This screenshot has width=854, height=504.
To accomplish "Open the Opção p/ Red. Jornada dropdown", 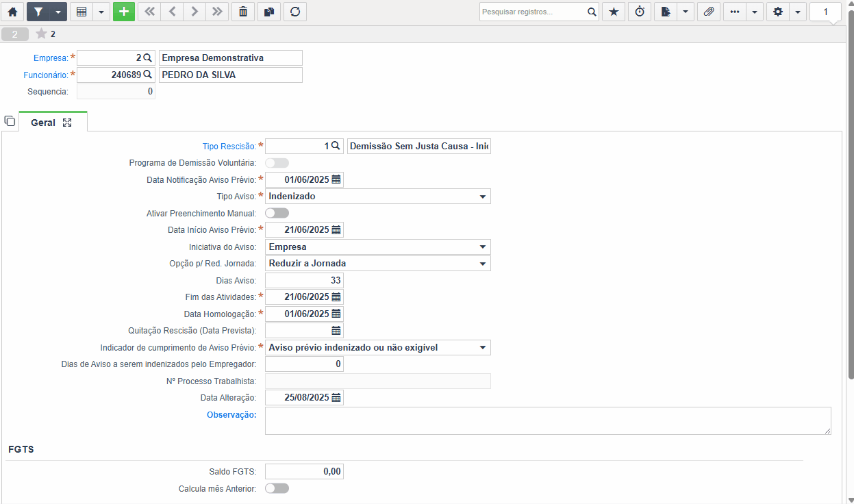I will [x=378, y=264].
